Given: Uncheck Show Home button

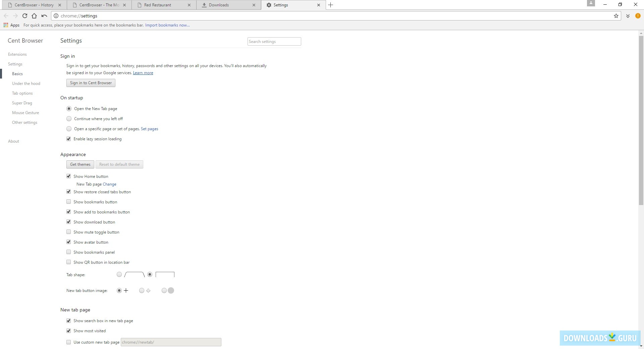Looking at the screenshot, I should [x=69, y=177].
